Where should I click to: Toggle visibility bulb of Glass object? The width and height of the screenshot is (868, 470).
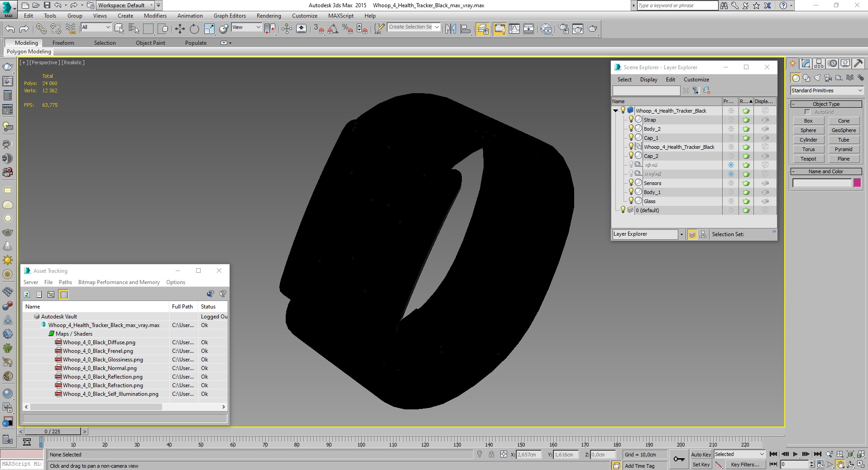(x=631, y=201)
